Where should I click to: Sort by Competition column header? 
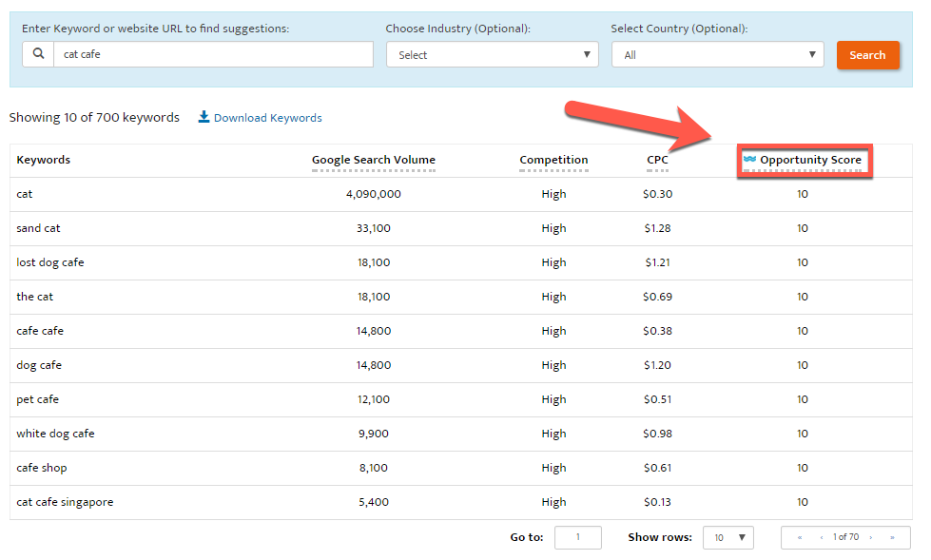click(553, 160)
